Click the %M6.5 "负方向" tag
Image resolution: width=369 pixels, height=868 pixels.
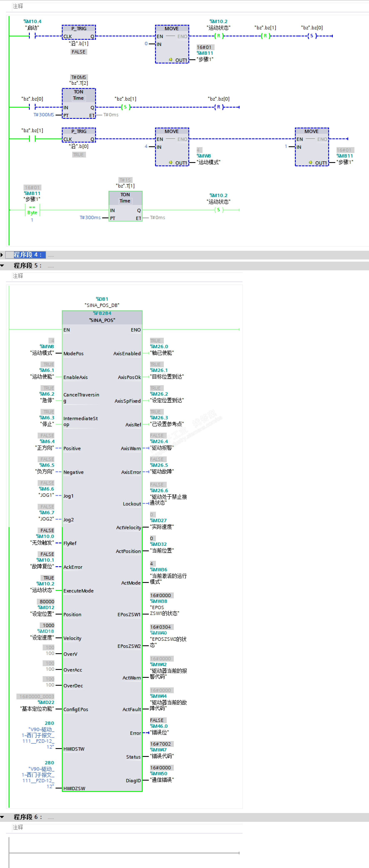tap(45, 468)
